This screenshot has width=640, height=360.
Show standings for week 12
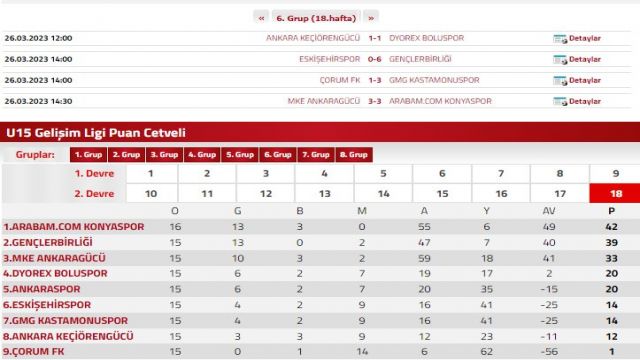click(x=266, y=193)
